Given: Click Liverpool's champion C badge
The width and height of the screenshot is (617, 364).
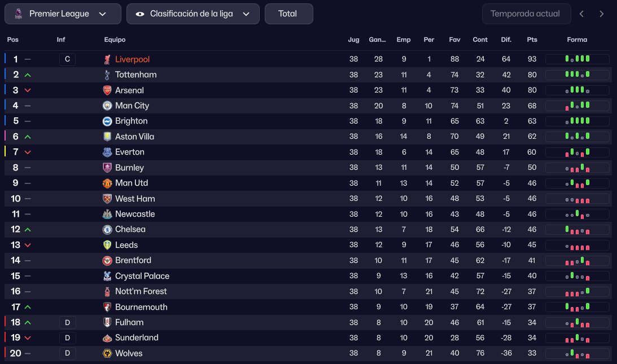Looking at the screenshot, I should [x=67, y=59].
